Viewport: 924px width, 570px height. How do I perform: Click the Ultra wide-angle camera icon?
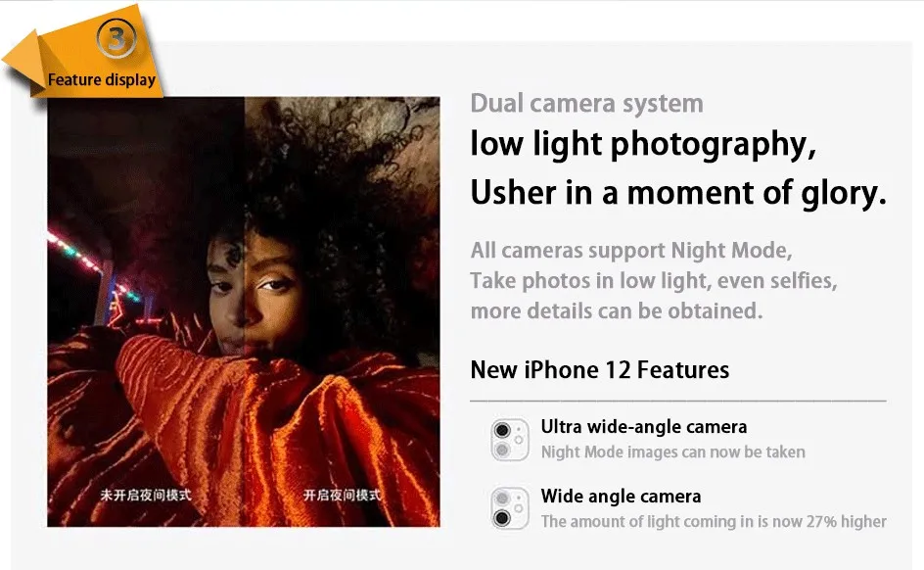[510, 440]
